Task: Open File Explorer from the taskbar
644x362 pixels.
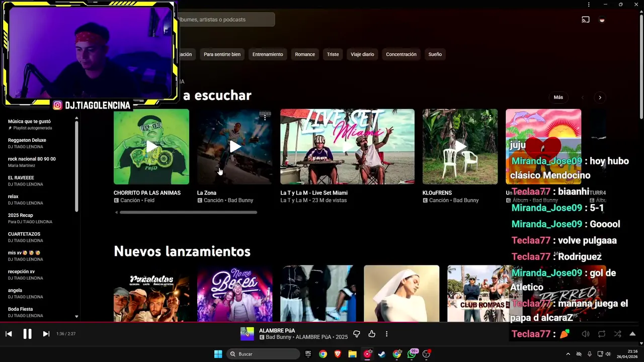Action: click(352, 354)
